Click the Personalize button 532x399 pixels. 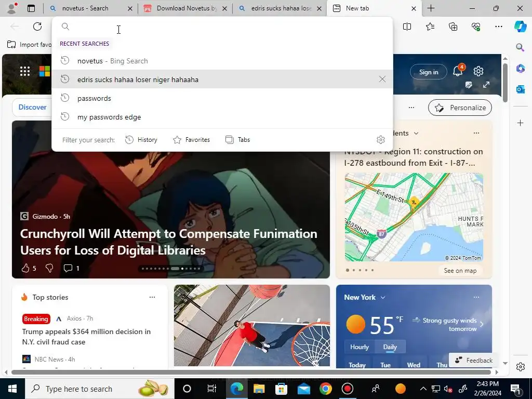pos(460,108)
